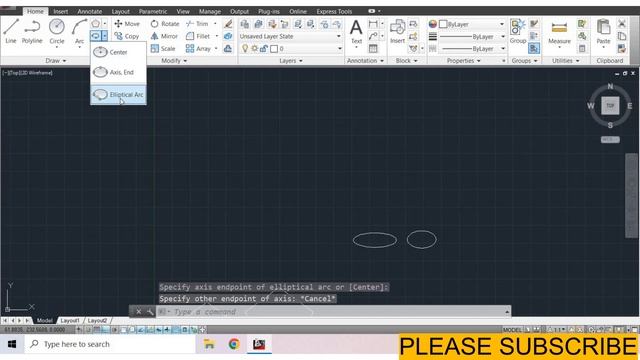Click the Paste clipboard button

click(603, 33)
